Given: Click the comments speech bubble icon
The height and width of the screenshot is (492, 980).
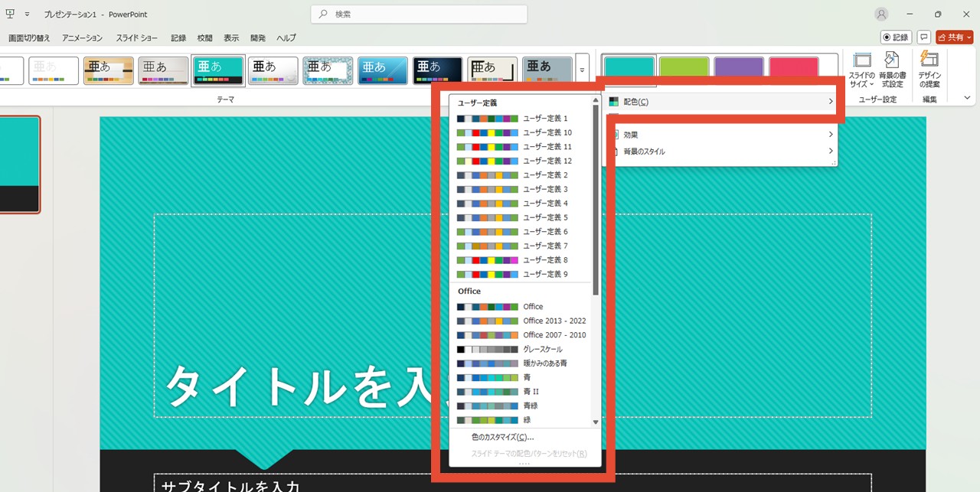Looking at the screenshot, I should coord(924,37).
